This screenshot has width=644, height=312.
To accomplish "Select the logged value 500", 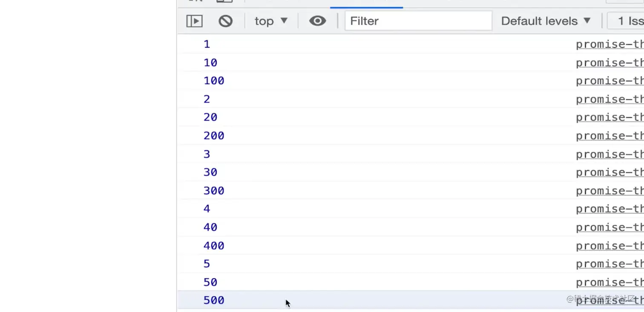I will (214, 301).
